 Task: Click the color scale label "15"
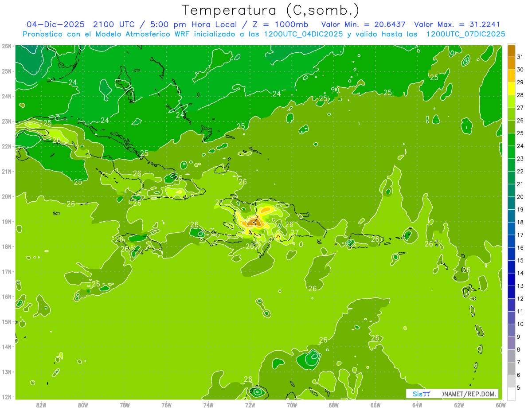520,260
